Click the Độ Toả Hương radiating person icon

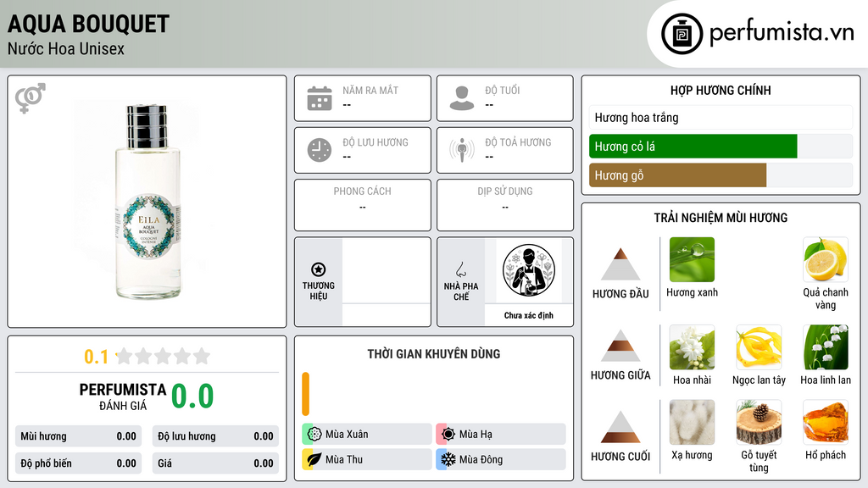(462, 150)
